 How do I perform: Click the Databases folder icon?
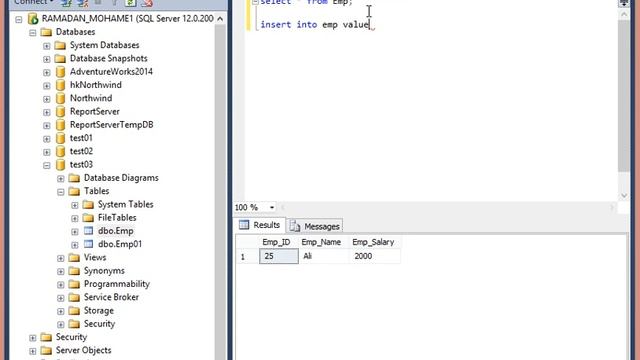click(x=47, y=32)
